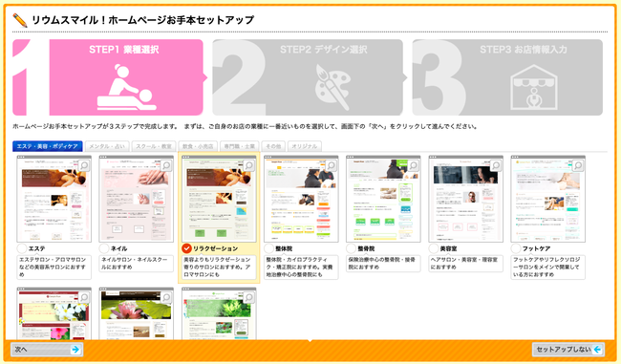Click the magnifier icon on the 整骨院 template
The height and width of the screenshot is (364, 621).
coord(414,165)
